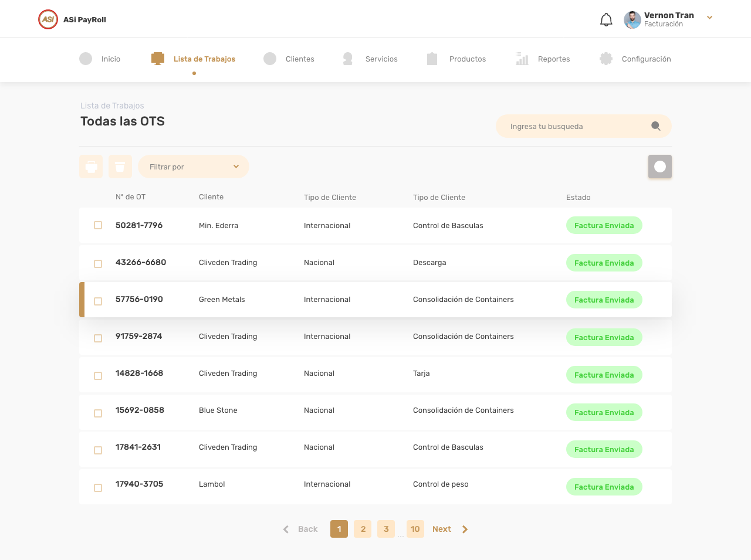751x560 pixels.
Task: Click the Lista de Trabajos monitor icon
Action: (158, 59)
